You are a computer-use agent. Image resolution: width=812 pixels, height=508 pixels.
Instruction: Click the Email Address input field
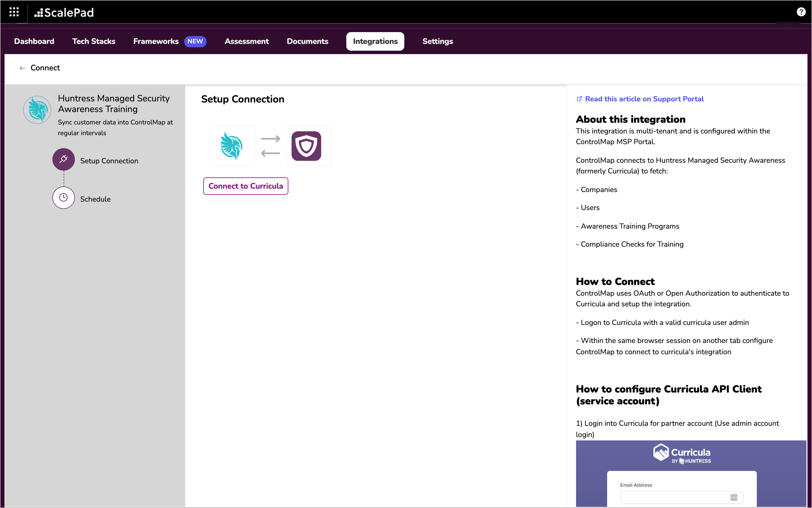click(x=681, y=497)
